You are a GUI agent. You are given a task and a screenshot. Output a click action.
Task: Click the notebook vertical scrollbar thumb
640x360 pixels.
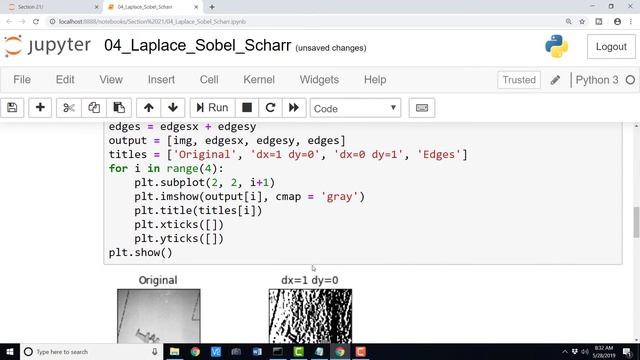[636, 222]
